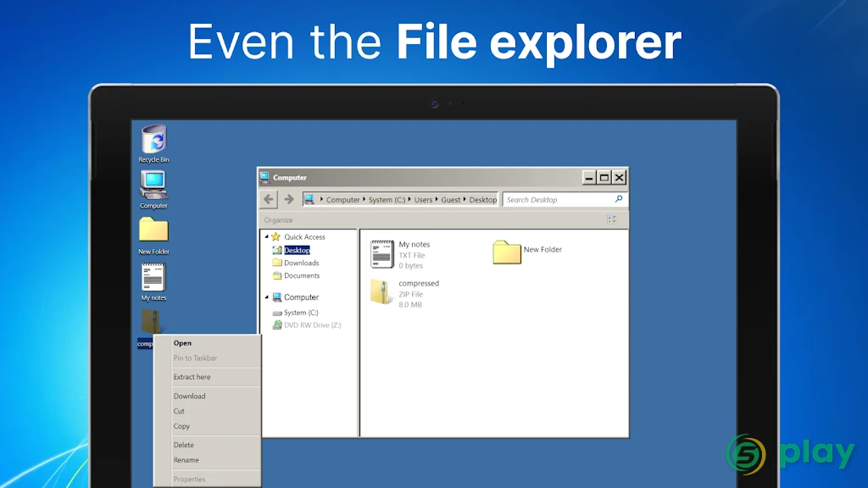
Task: Select the My notes TXT file icon in the explorer
Action: click(x=382, y=254)
